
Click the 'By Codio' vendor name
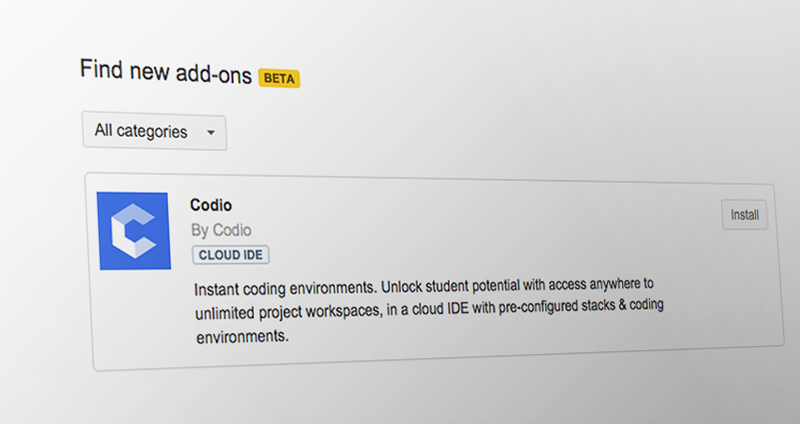pos(221,230)
